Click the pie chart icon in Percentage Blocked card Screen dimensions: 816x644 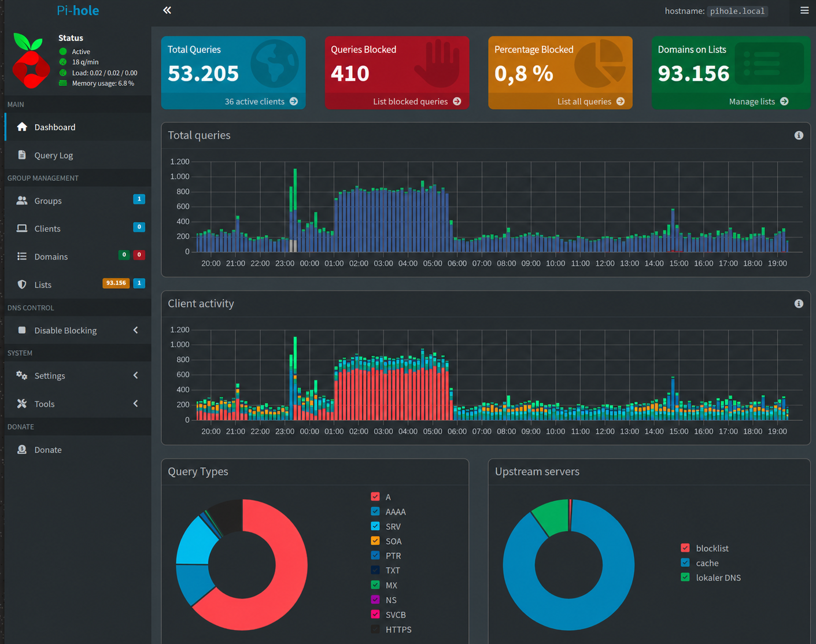coord(601,64)
